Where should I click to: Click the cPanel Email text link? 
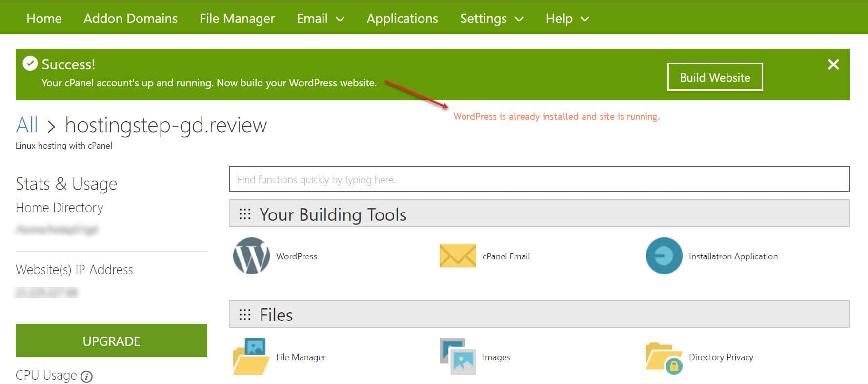tap(506, 256)
